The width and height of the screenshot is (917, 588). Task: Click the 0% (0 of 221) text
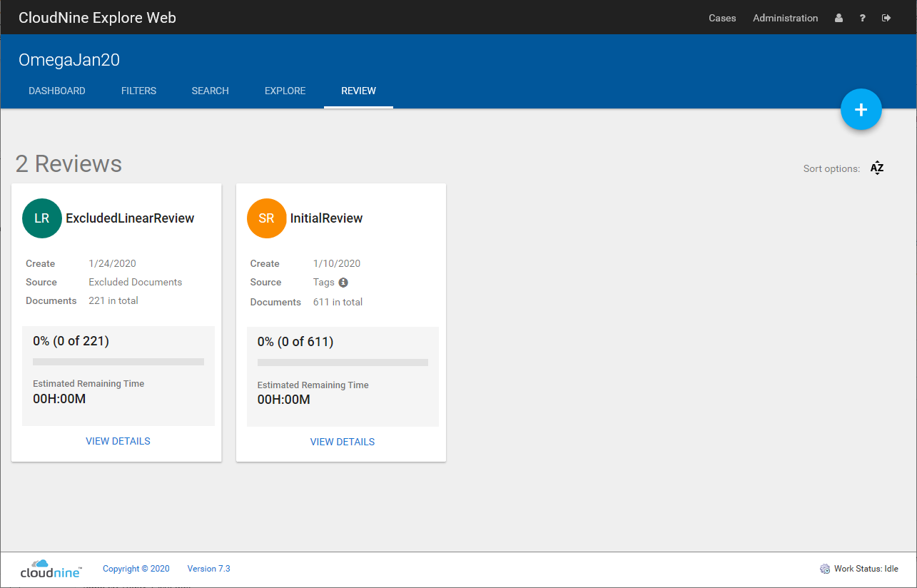[71, 341]
